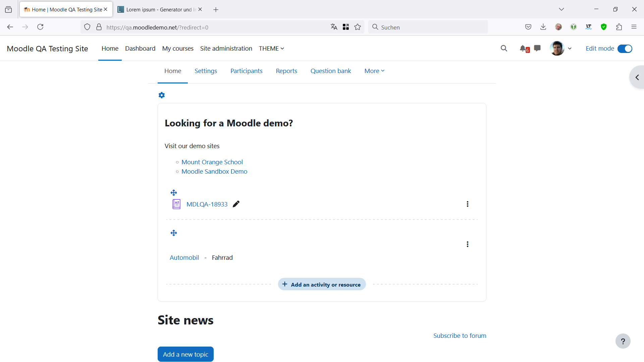Click the move icon above Automobil label
The width and height of the screenshot is (644, 362).
click(x=174, y=233)
